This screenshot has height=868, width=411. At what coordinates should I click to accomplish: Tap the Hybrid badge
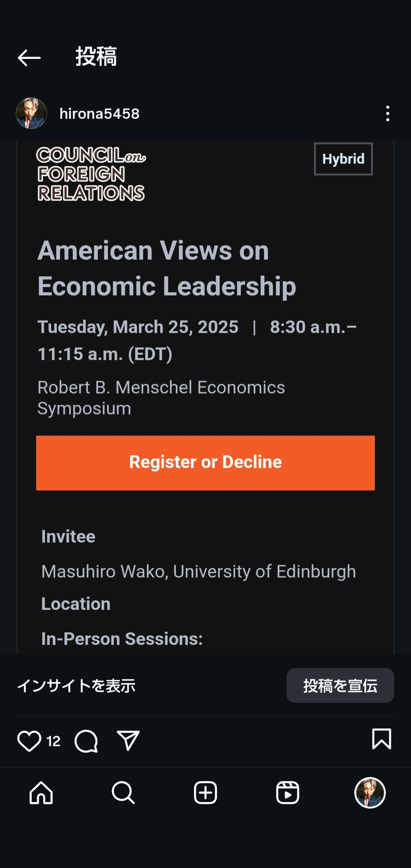(x=343, y=159)
